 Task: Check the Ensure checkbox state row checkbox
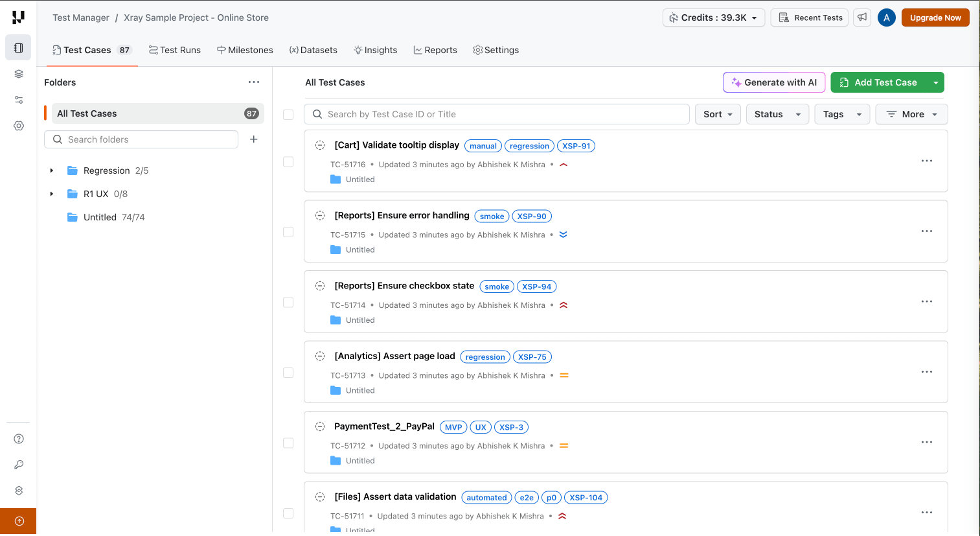pos(288,302)
